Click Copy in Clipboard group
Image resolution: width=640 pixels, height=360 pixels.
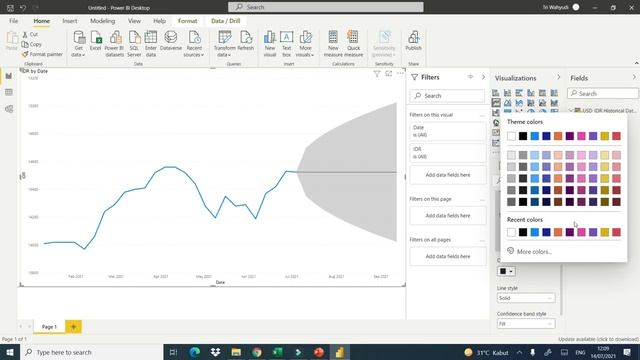(x=32, y=44)
